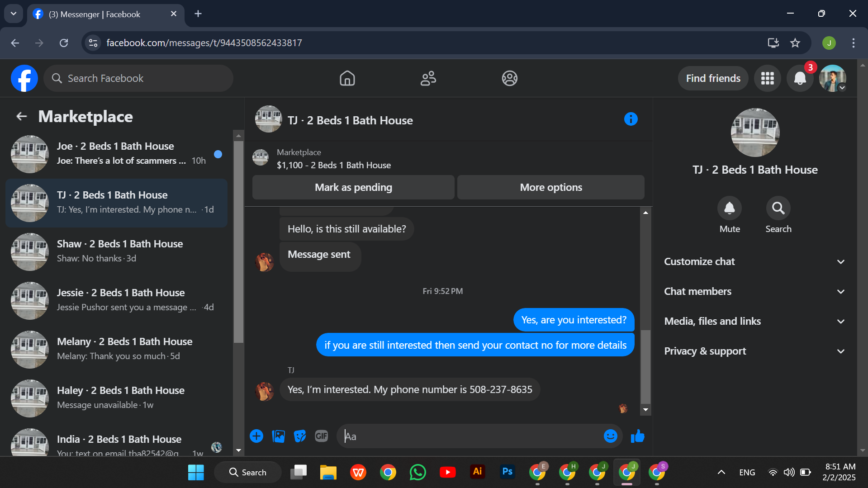
Task: Attach a photo file icon
Action: tap(278, 436)
